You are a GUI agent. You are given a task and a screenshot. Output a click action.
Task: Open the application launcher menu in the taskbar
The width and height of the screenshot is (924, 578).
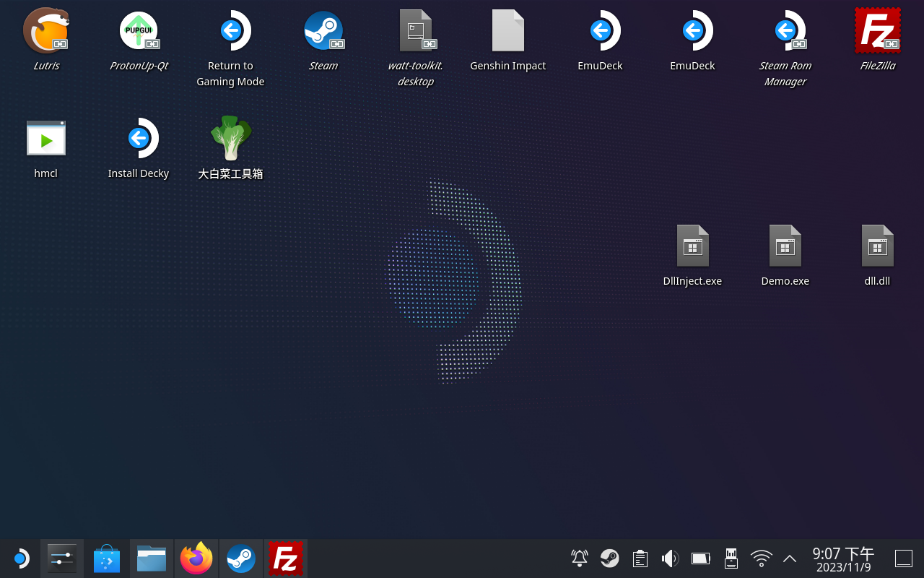coord(20,558)
